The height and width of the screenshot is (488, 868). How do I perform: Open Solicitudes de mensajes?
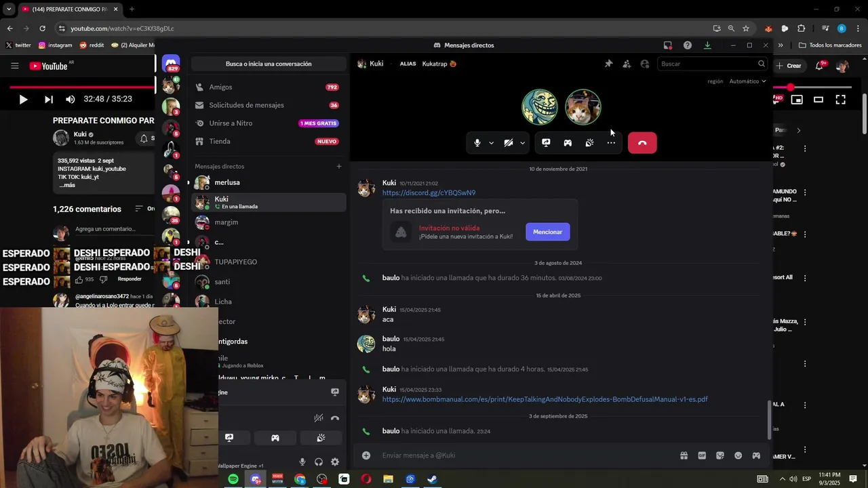pos(269,105)
